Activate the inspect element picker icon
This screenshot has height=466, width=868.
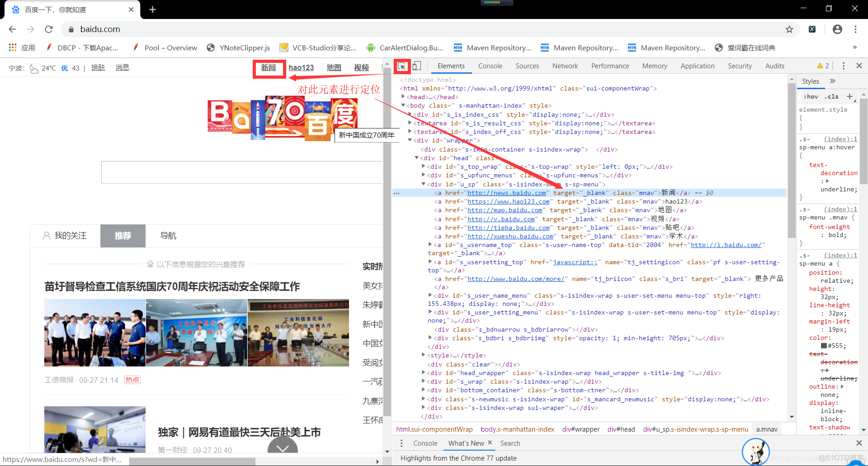(401, 66)
